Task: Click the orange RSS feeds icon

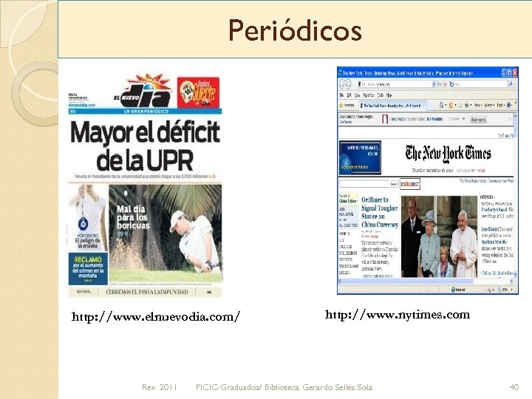Action: (x=451, y=106)
